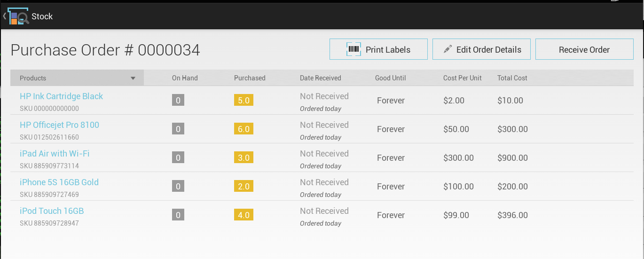View iPod Touch 16GB product details
Image resolution: width=644 pixels, height=259 pixels.
pyautogui.click(x=52, y=211)
